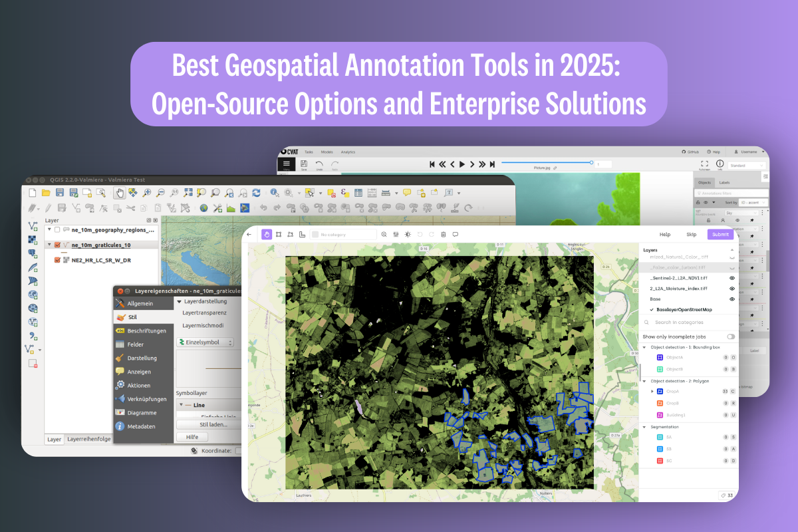Click the QGIS Save project floppy icon

point(60,193)
